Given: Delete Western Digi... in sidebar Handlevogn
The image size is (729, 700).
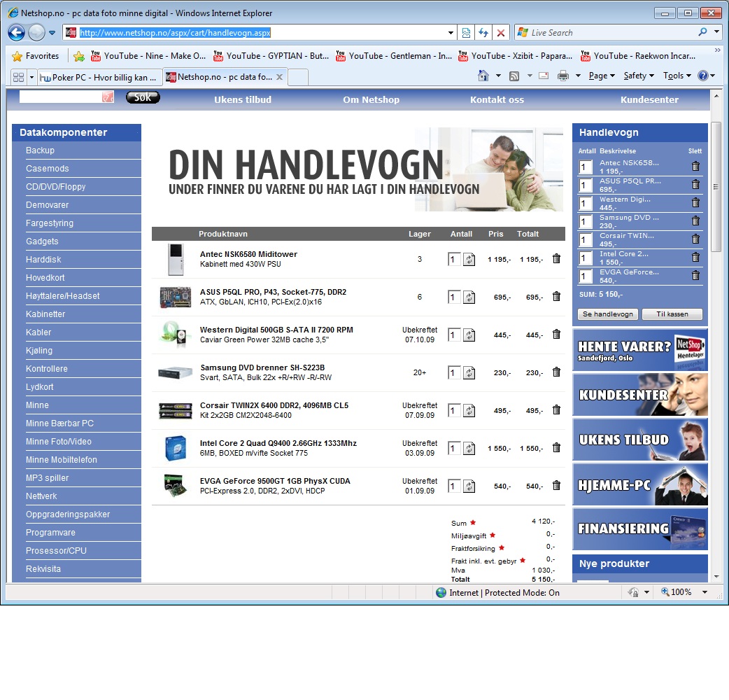Looking at the screenshot, I should point(695,202).
